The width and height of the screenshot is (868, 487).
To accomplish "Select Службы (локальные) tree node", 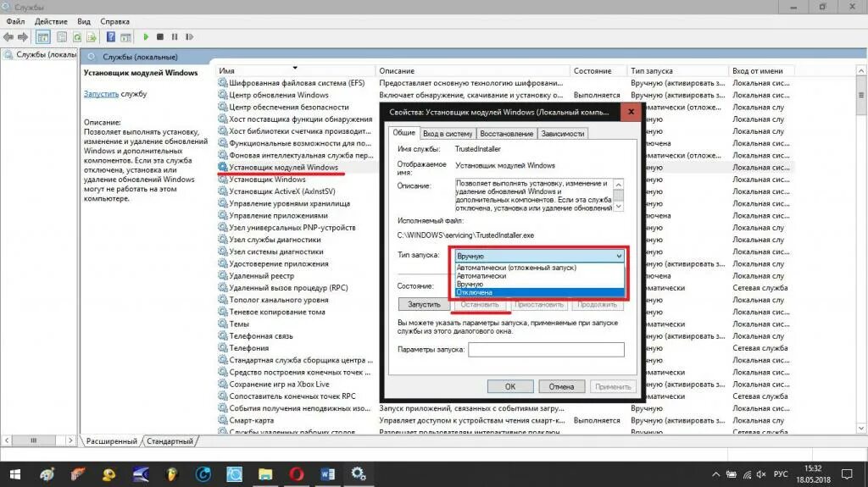I will pyautogui.click(x=42, y=55).
